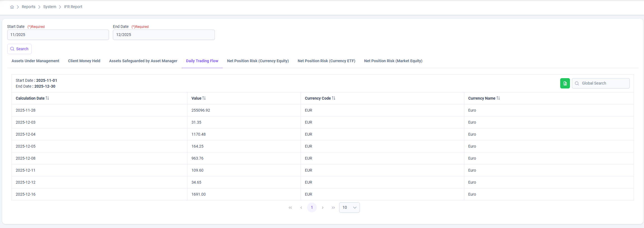Click the Calculation Date column header
This screenshot has width=644, height=228.
(99, 98)
